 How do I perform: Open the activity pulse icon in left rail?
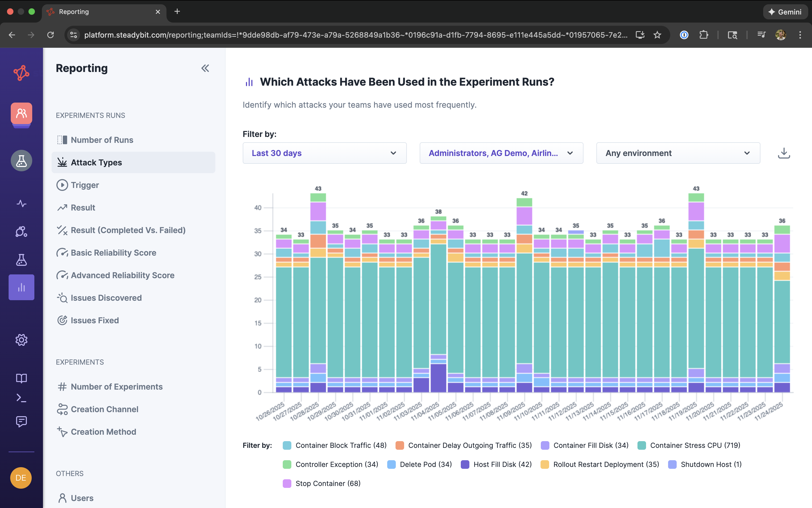click(x=21, y=204)
